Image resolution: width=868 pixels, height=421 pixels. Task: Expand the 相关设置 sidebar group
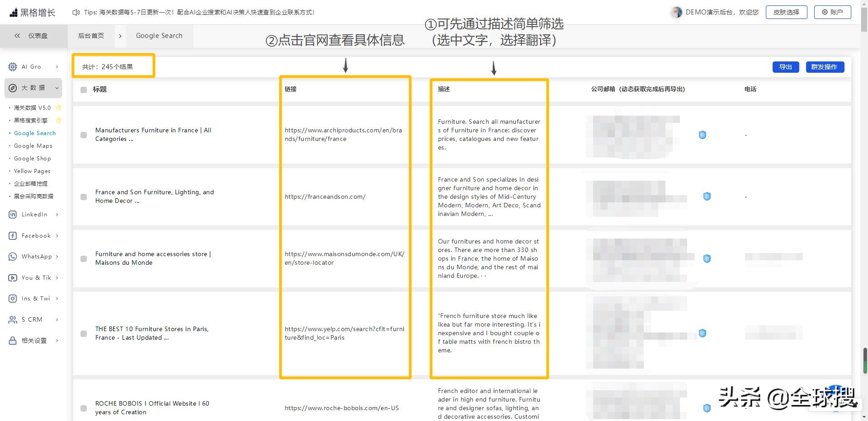(x=57, y=340)
